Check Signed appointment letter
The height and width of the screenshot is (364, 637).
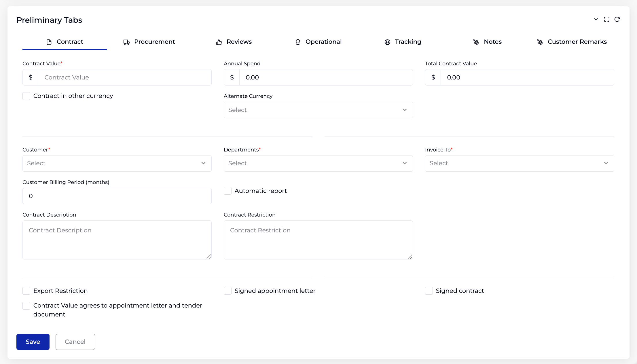[227, 291]
